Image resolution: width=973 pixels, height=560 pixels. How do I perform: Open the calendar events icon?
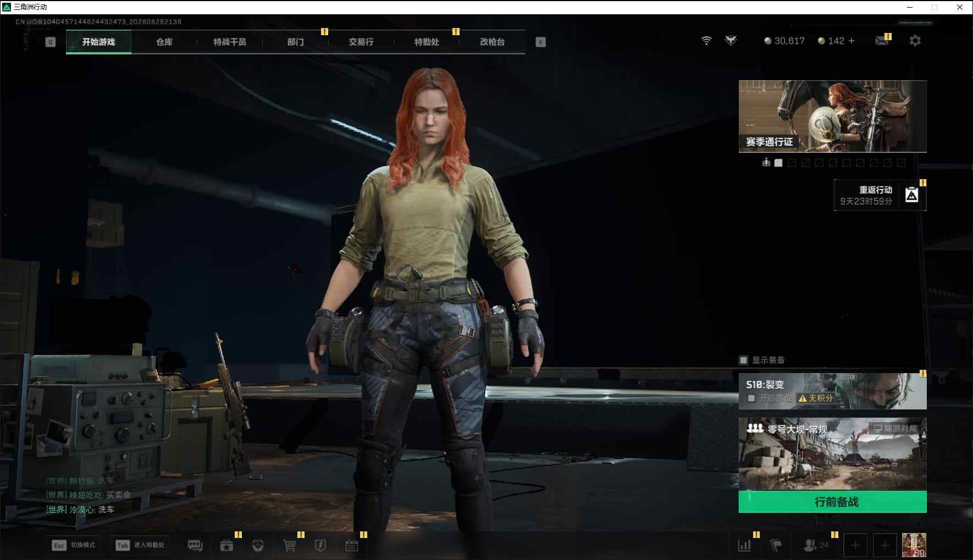pyautogui.click(x=352, y=545)
